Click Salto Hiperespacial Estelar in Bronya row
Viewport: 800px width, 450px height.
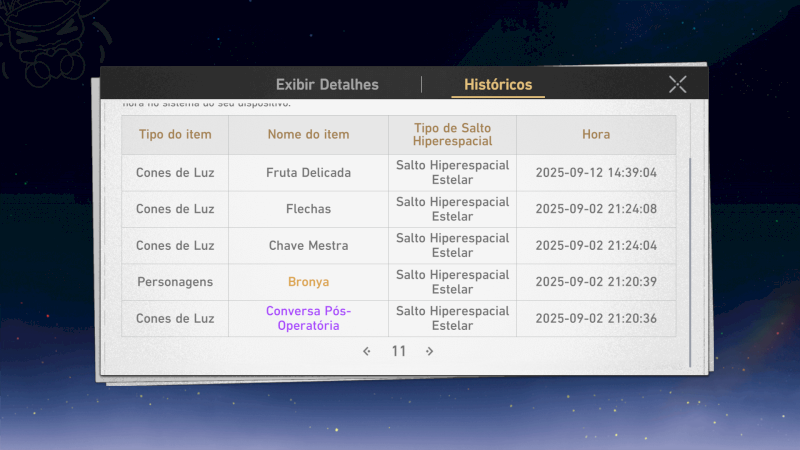pyautogui.click(x=453, y=282)
